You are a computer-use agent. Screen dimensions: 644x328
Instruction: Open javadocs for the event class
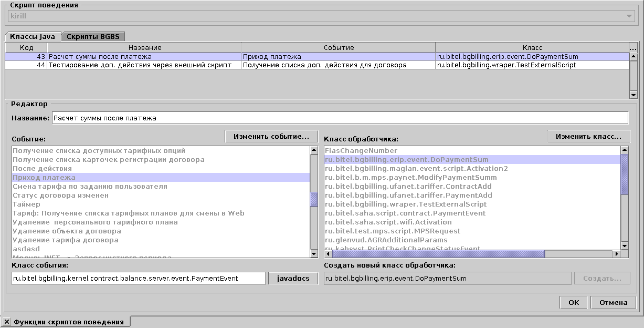click(293, 279)
